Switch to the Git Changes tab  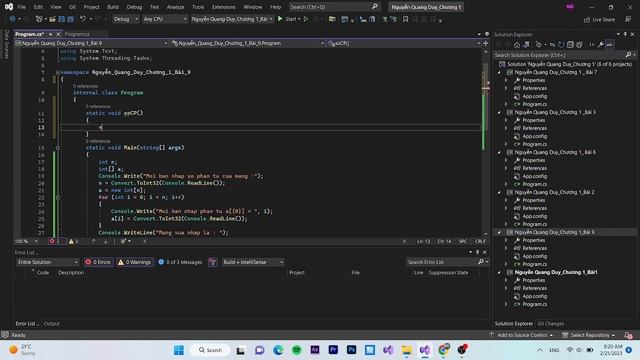551,324
